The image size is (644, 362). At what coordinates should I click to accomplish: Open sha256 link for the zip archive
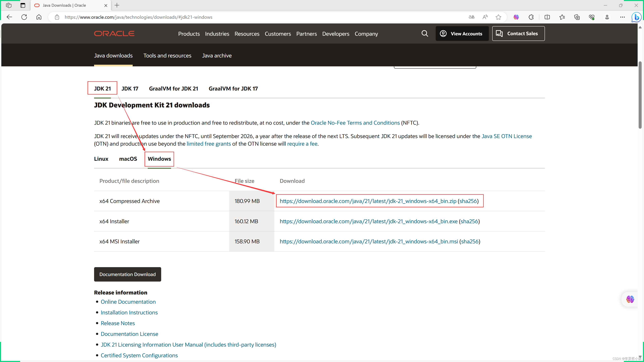point(468,201)
